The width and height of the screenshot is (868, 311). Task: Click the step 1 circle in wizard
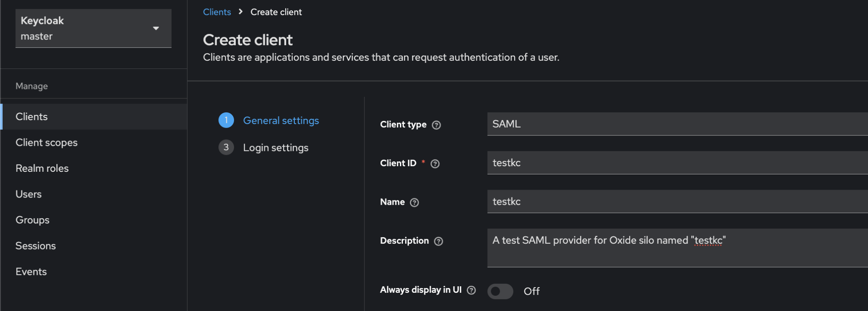[x=226, y=120]
